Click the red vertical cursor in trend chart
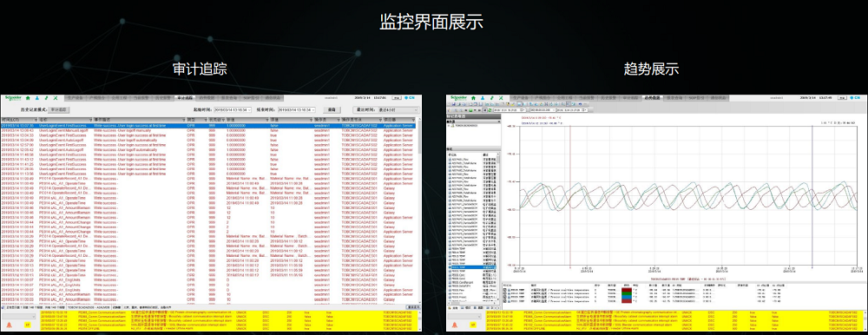This screenshot has height=335, width=868. (569, 197)
